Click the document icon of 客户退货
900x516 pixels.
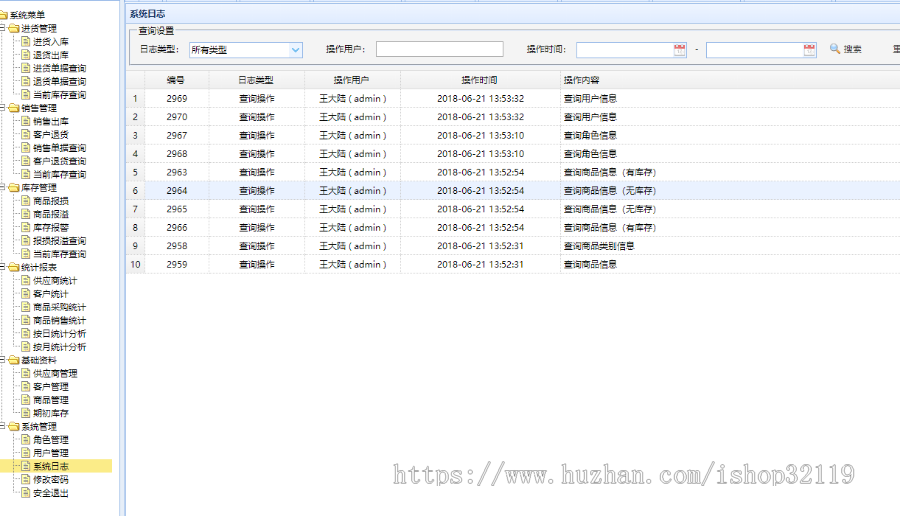pos(26,134)
